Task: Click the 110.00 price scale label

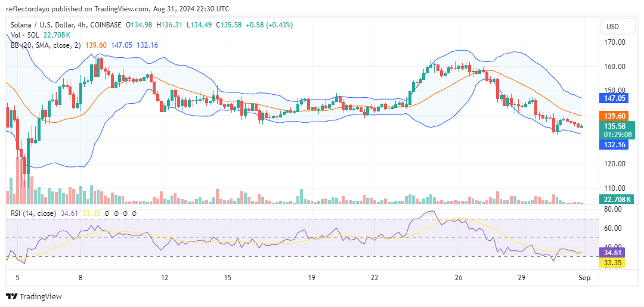Action: click(x=615, y=188)
